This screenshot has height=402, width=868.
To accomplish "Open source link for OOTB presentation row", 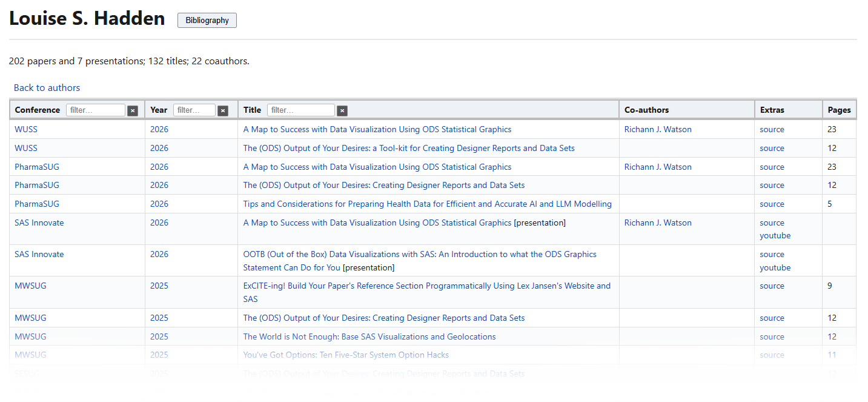I will click(772, 254).
